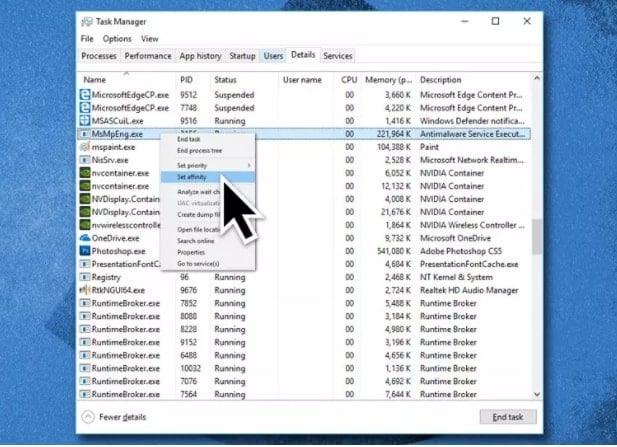Click the scrollbar down arrow
This screenshot has width=617, height=447.
537,394
